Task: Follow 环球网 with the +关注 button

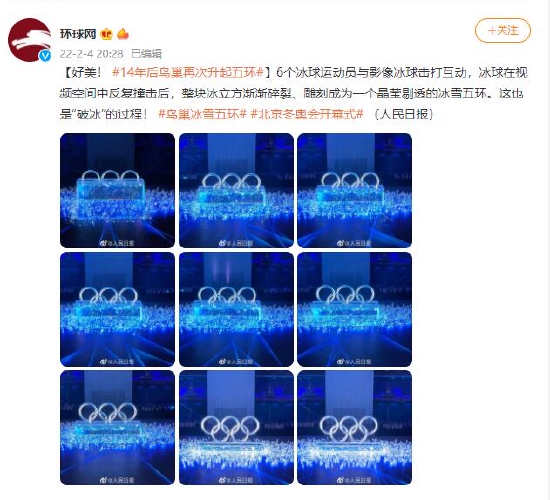Action: point(503,31)
